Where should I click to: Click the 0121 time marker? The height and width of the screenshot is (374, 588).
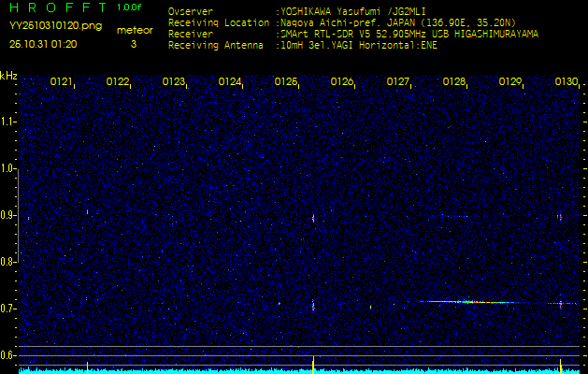[62, 82]
